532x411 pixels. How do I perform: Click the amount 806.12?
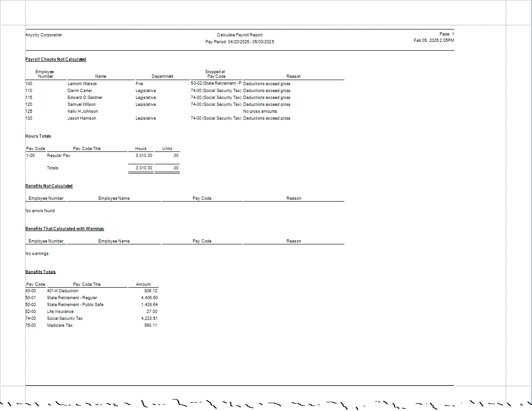[151, 291]
